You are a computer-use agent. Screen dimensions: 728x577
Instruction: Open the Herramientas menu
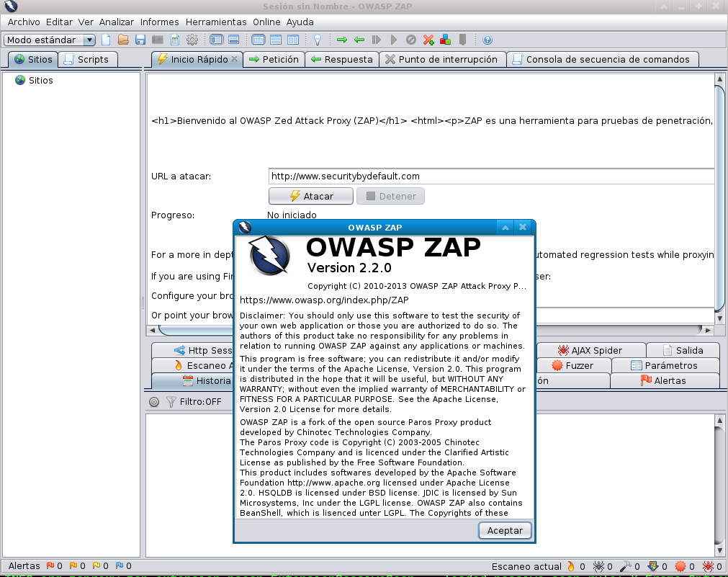215,22
